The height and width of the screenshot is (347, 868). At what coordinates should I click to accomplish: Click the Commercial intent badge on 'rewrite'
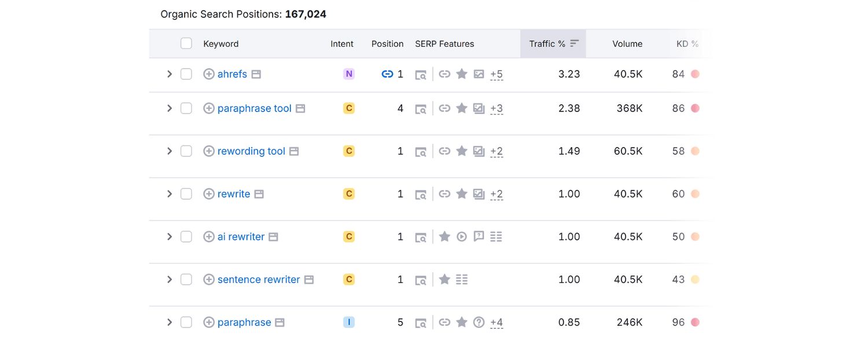point(349,194)
